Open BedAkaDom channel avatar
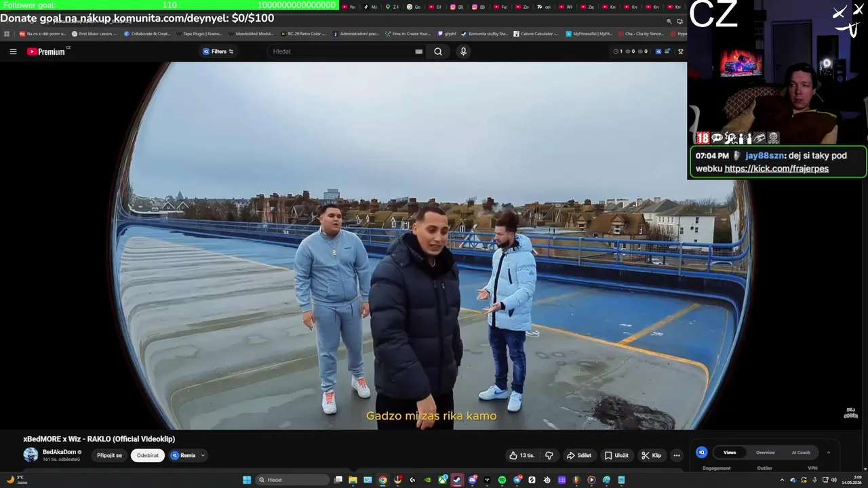The image size is (868, 488). 31,455
